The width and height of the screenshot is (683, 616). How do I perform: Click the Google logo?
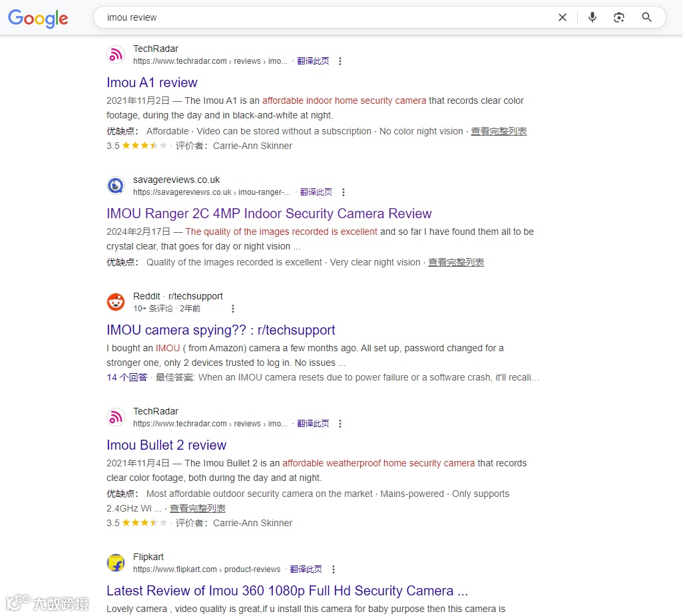pos(38,18)
